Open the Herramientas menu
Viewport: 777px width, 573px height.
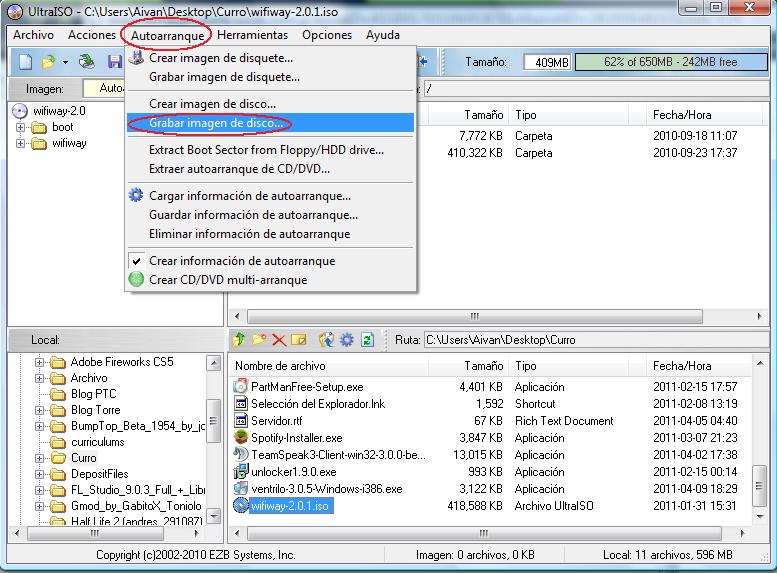click(x=252, y=35)
